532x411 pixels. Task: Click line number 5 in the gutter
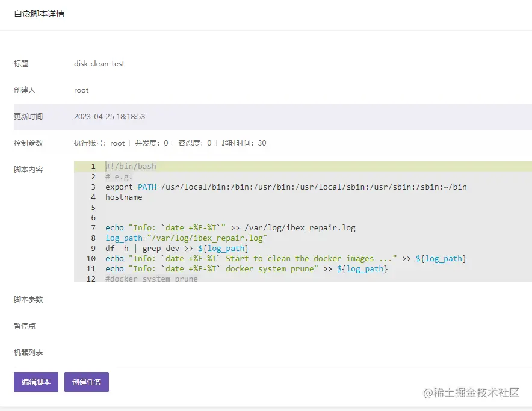click(x=93, y=208)
